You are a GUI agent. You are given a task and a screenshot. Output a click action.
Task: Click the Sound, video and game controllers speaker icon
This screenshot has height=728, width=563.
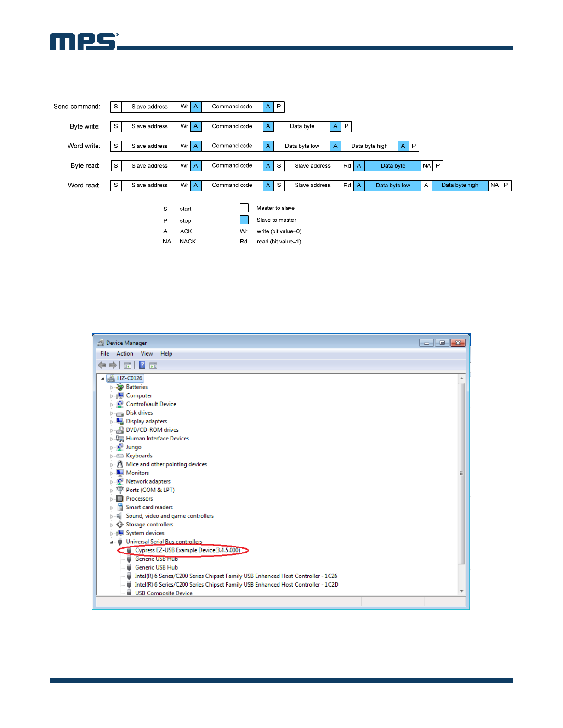[120, 516]
